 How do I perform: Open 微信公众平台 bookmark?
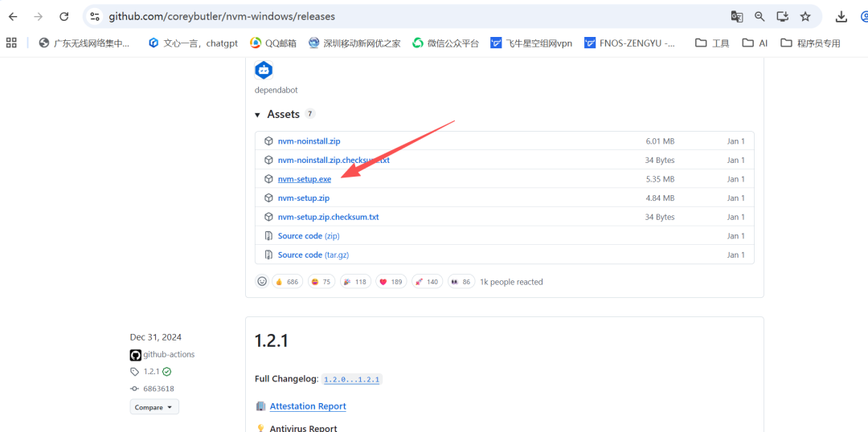point(445,43)
